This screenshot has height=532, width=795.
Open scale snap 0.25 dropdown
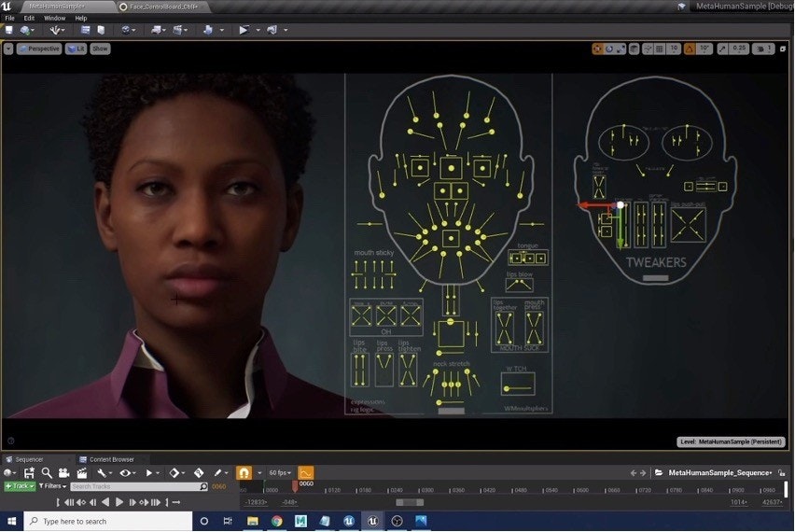click(x=739, y=49)
